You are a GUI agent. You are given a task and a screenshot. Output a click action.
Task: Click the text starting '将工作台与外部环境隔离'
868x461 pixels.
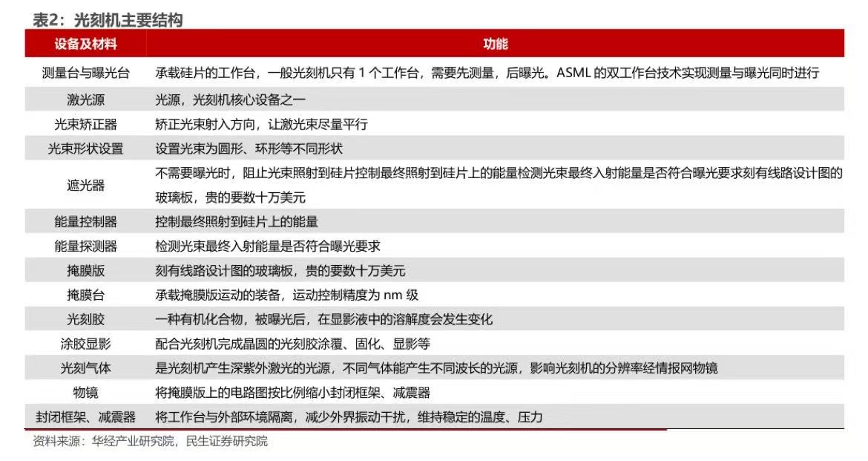click(x=349, y=416)
